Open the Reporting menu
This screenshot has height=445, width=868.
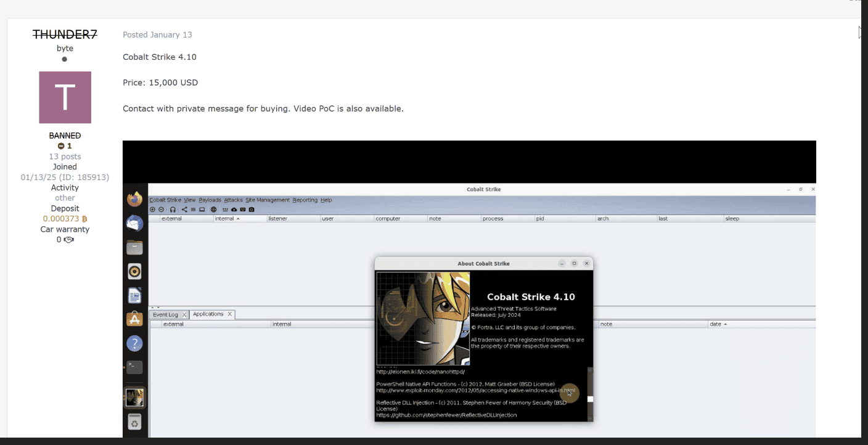click(305, 200)
